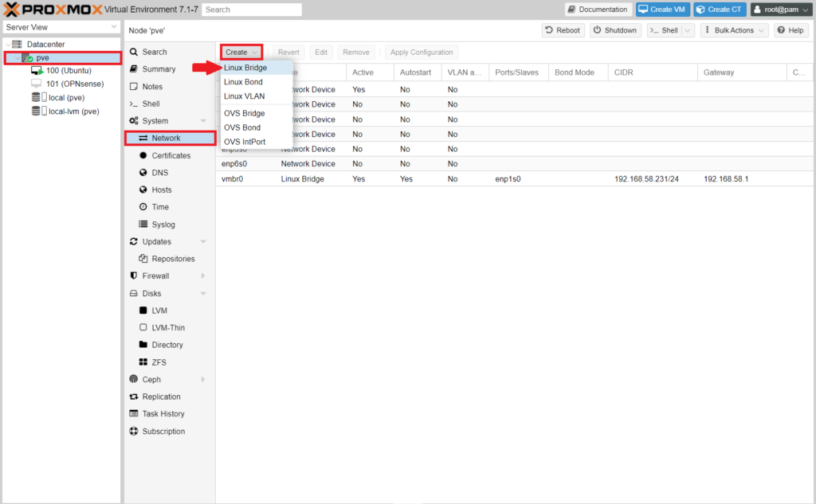816x504 pixels.
Task: Expand the Firewall section arrow
Action: pyautogui.click(x=203, y=275)
